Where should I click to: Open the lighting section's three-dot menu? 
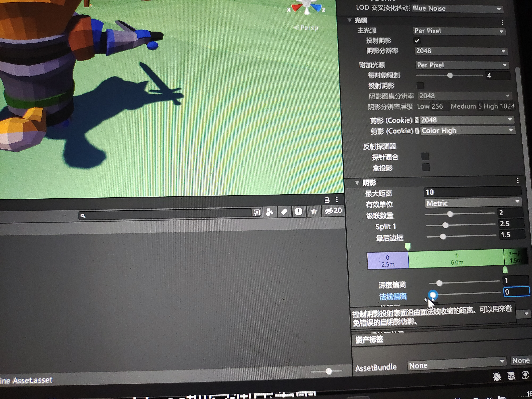[502, 22]
